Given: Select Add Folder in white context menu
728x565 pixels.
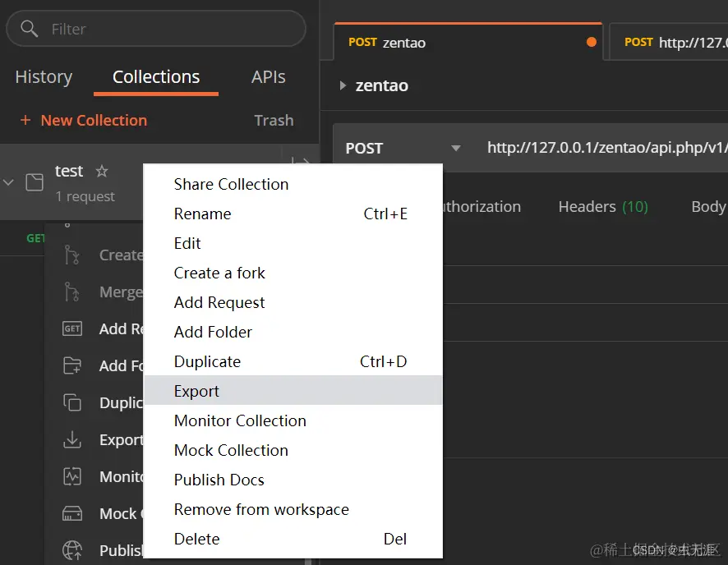Looking at the screenshot, I should click(x=293, y=332).
